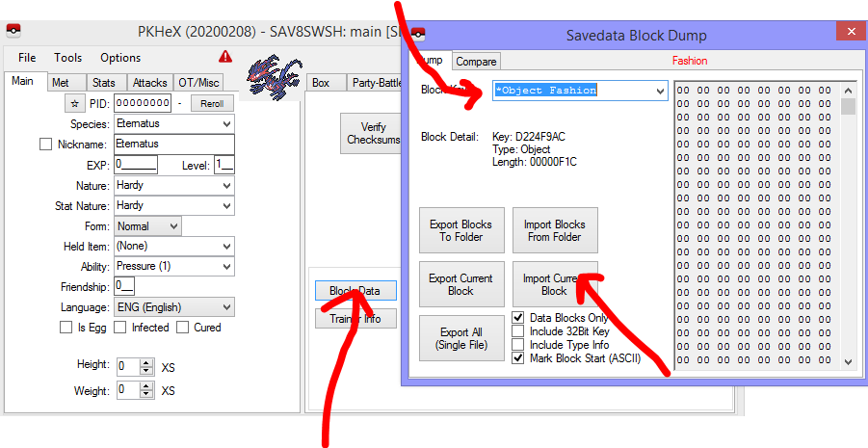868x448 pixels.
Task: Open the Species dropdown
Action: (x=226, y=124)
